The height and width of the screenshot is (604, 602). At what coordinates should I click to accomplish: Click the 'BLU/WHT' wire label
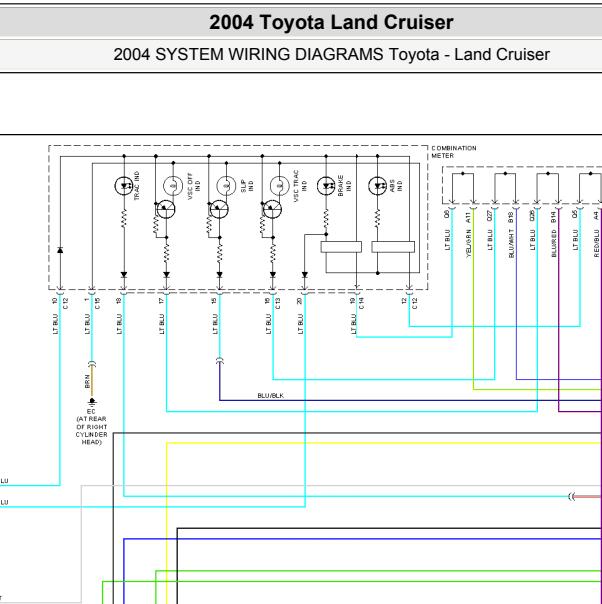tap(511, 243)
